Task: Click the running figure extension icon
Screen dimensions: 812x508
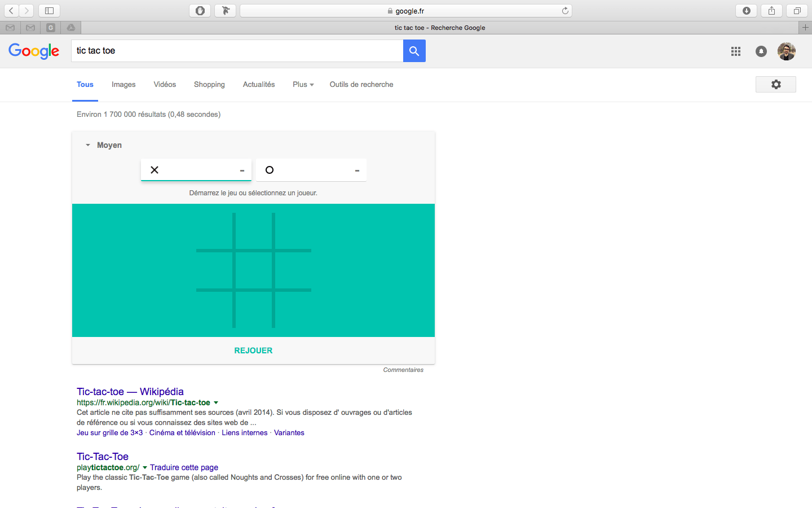Action: pos(226,11)
